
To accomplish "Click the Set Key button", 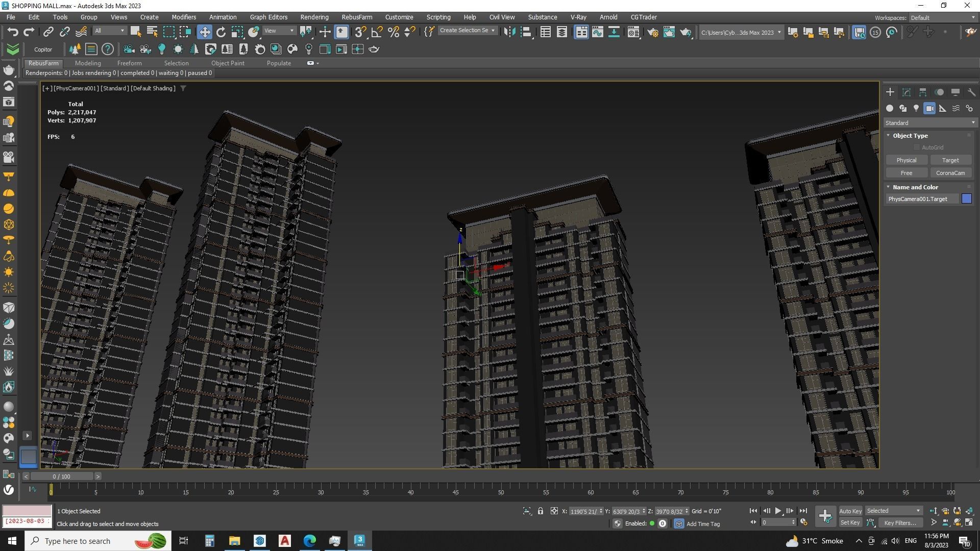I will 850,522.
